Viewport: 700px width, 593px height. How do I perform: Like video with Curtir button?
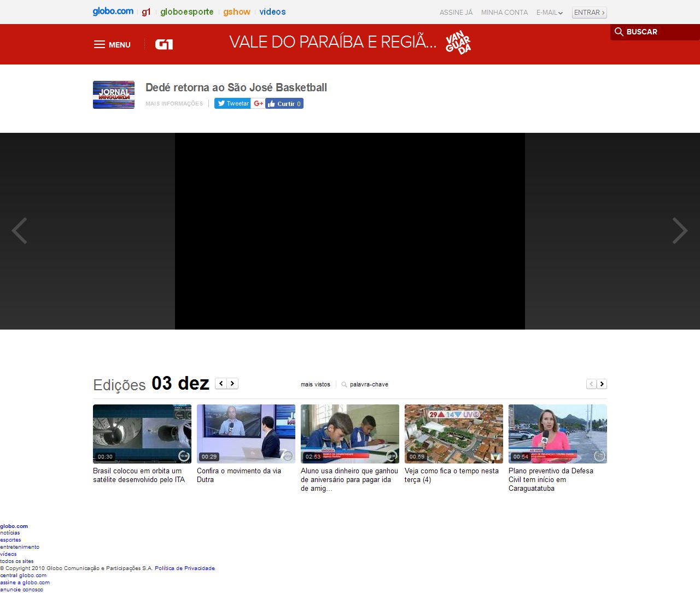(x=284, y=103)
